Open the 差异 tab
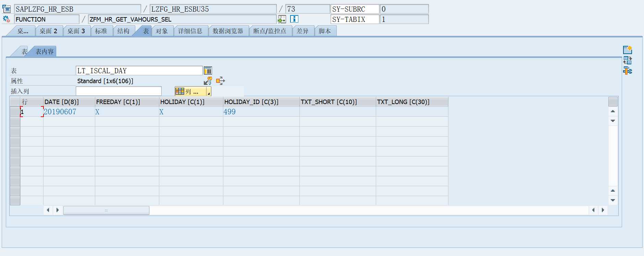This screenshot has height=256, width=644. pos(302,31)
